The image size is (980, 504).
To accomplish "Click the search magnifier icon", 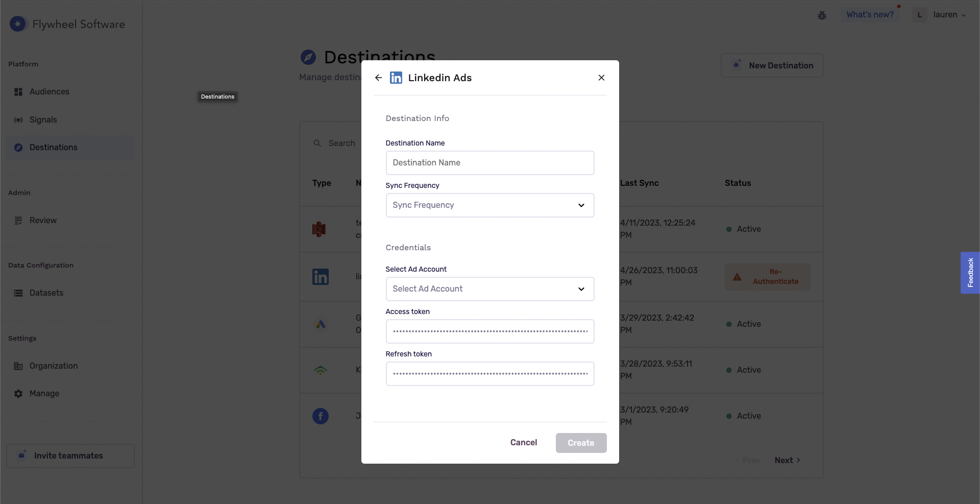I will (x=317, y=143).
